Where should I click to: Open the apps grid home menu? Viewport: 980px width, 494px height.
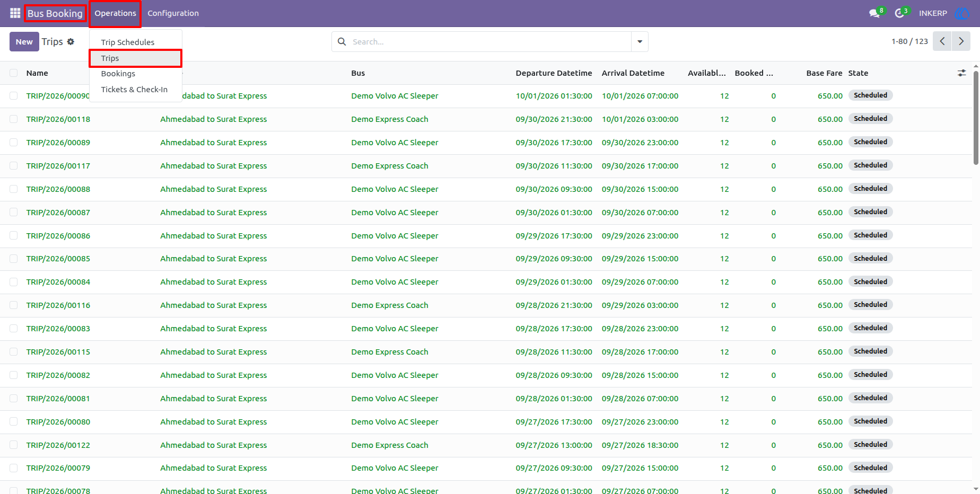point(15,13)
